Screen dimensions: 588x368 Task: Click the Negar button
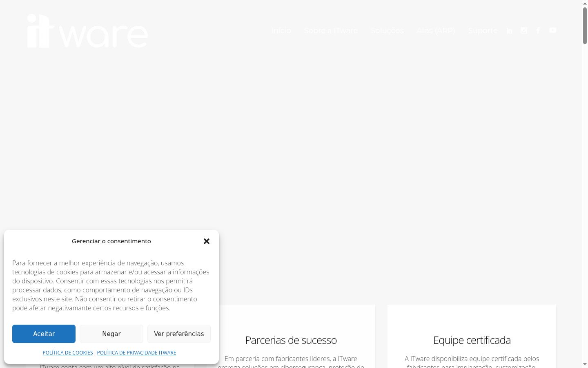(x=111, y=334)
